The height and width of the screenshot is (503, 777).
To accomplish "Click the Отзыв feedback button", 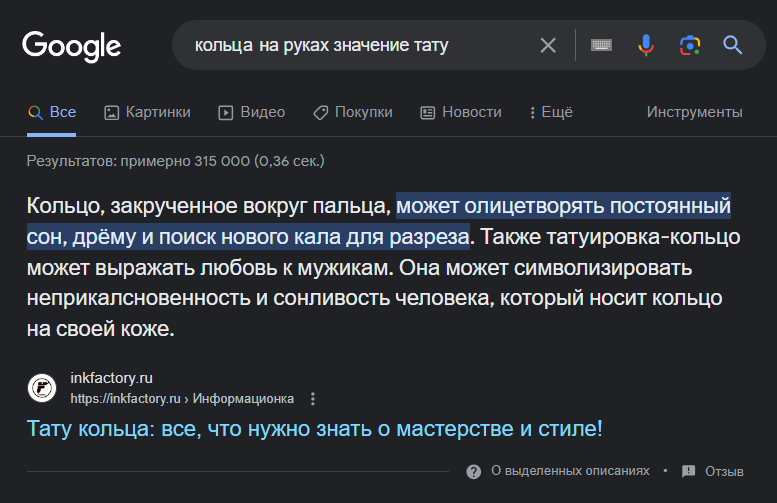I will (x=713, y=471).
